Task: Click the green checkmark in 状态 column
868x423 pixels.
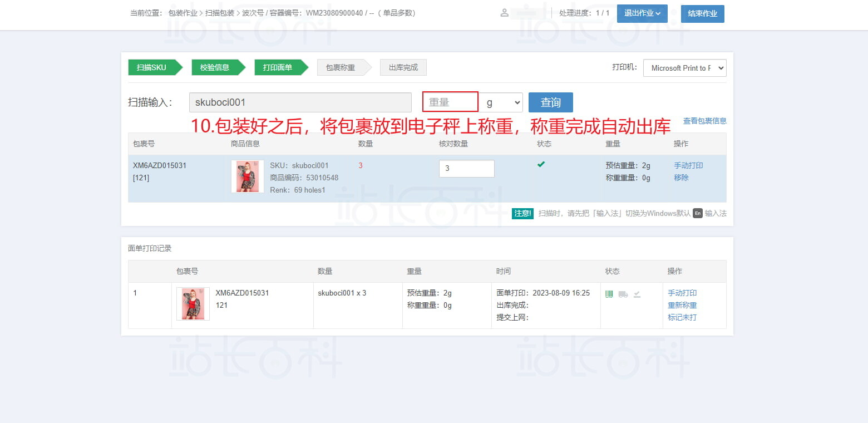Action: coord(541,164)
